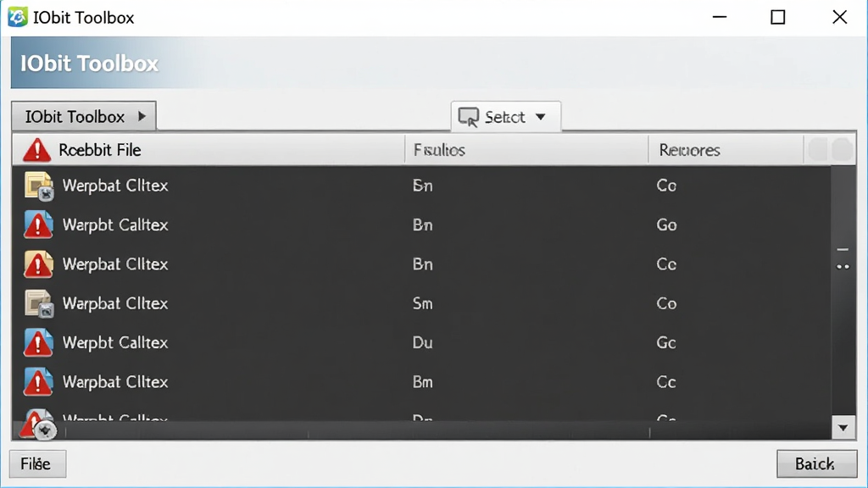Click the file icon for first Werpbat Clltex row

tap(39, 186)
